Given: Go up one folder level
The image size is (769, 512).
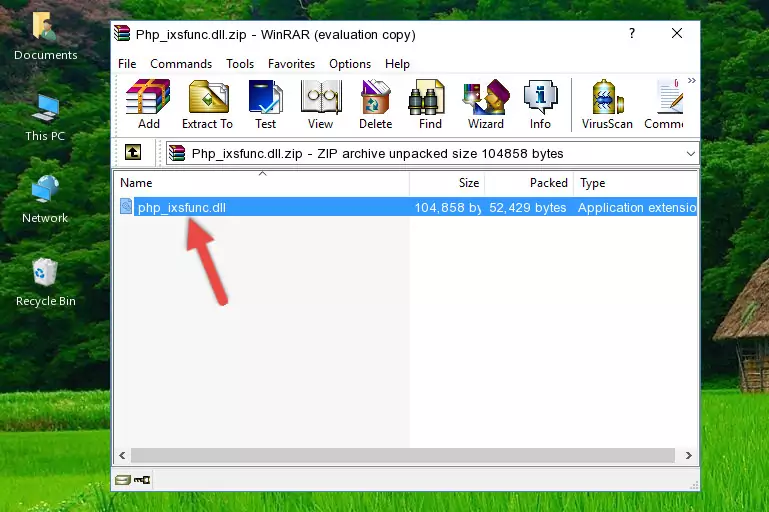Looking at the screenshot, I should coord(133,153).
